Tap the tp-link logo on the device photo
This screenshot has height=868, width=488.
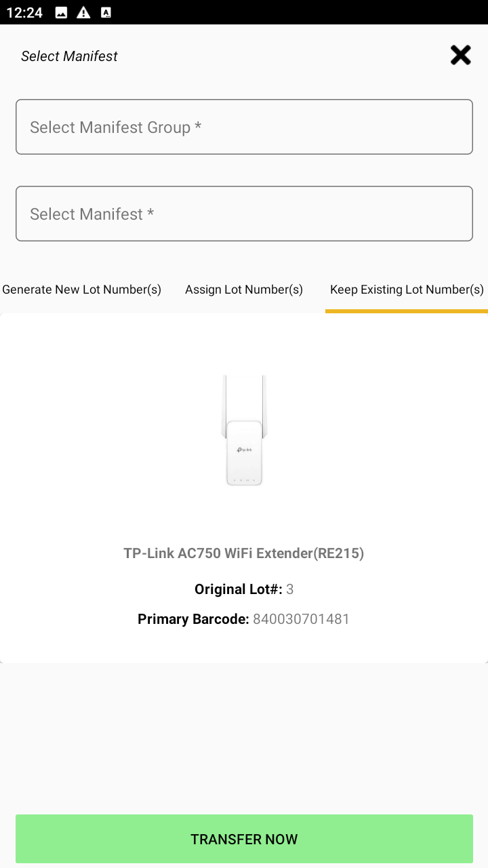[x=244, y=450]
